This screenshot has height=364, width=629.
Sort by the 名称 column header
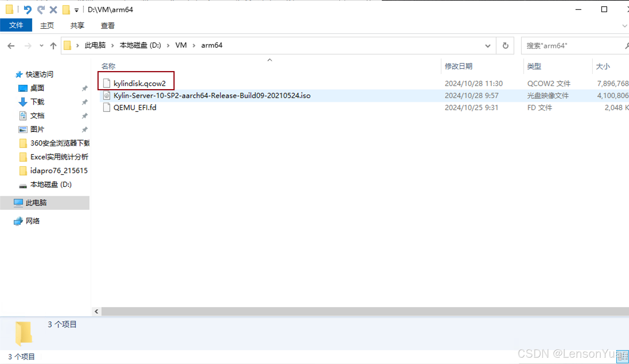[108, 66]
